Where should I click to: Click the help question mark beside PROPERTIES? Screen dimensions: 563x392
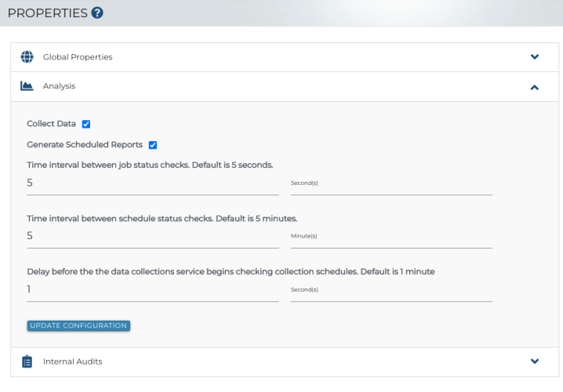(x=97, y=13)
